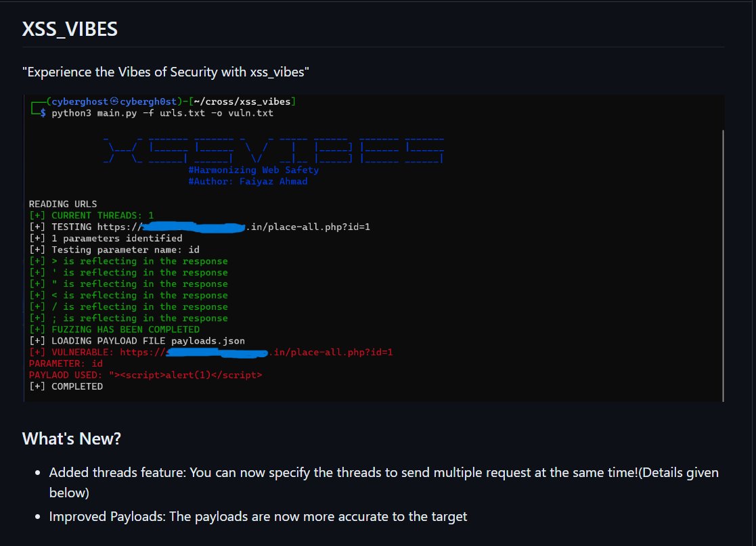Screen dimensions: 756x546
Task: Open the terminal screenshot image
Action: pos(374,248)
